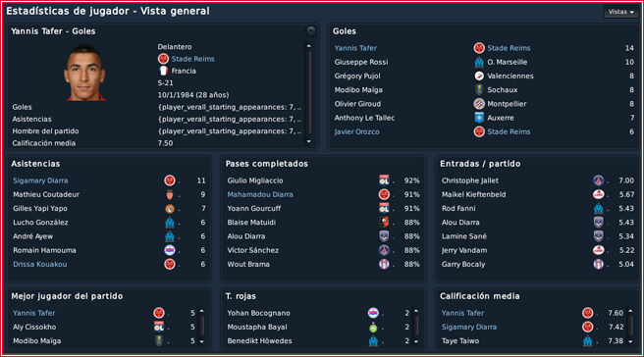Viewport: 644px width, 357px height.
Task: Click the PSG crest next to Christophe Jallet
Action: click(599, 180)
